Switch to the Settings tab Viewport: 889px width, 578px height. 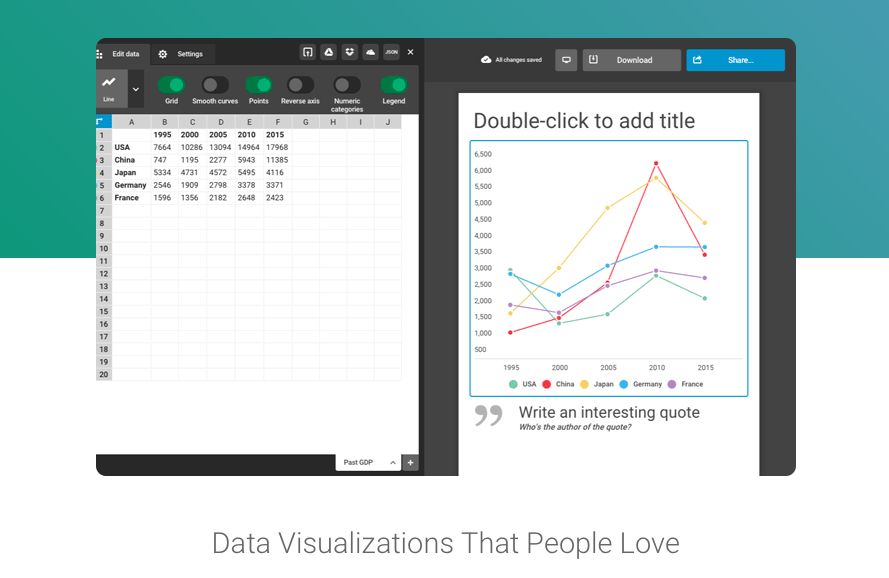(x=181, y=54)
